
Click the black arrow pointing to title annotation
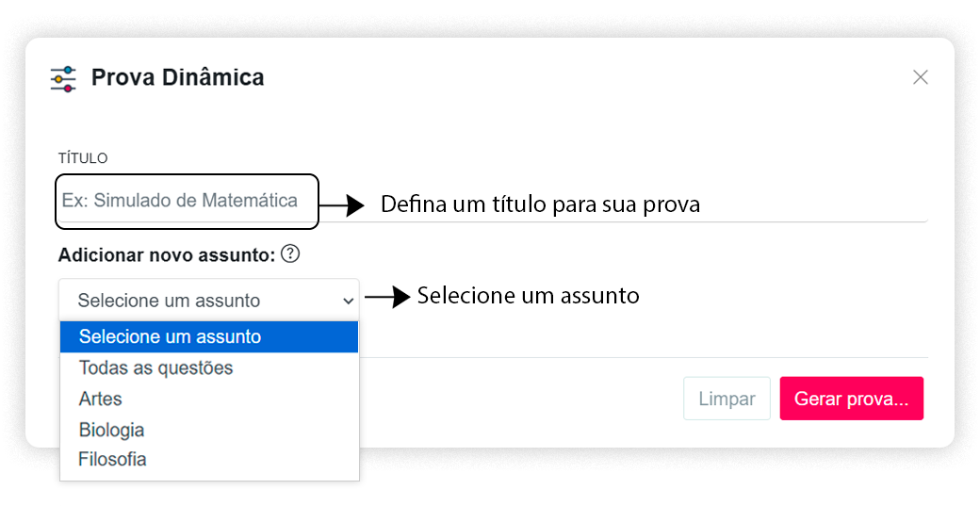tap(341, 204)
